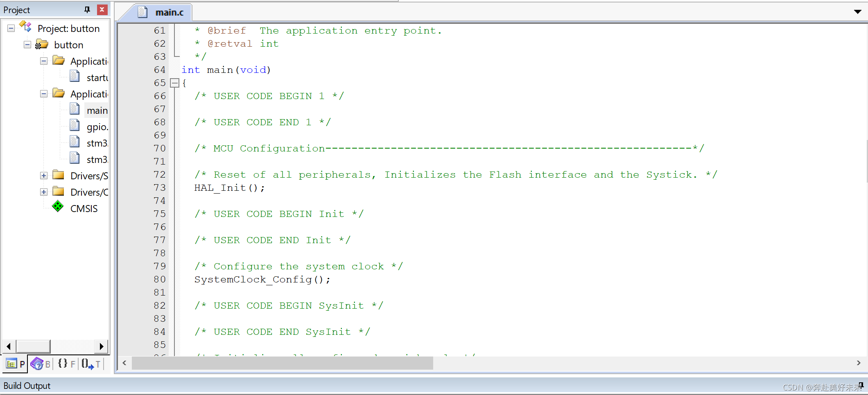
Task: Click Project panel scroll left arrow
Action: click(9, 346)
